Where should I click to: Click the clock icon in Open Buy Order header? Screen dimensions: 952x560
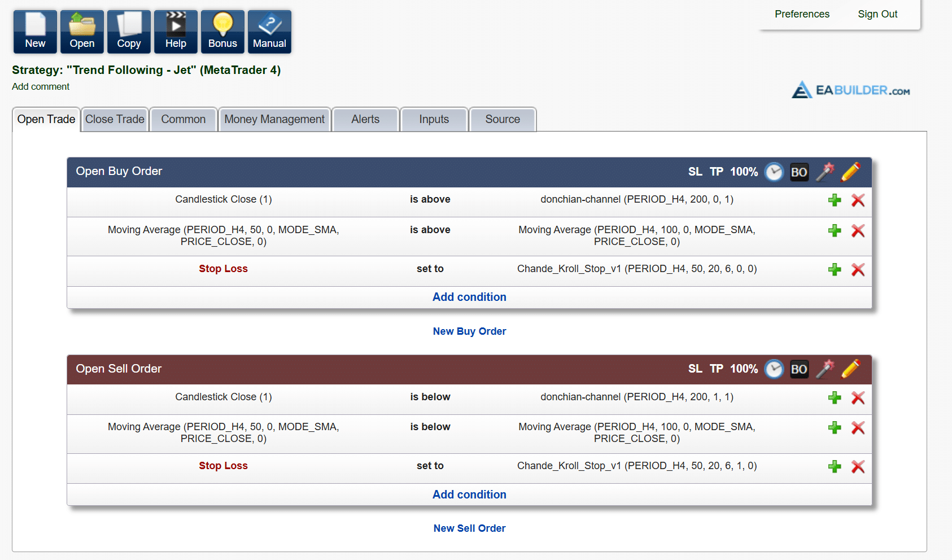[774, 172]
